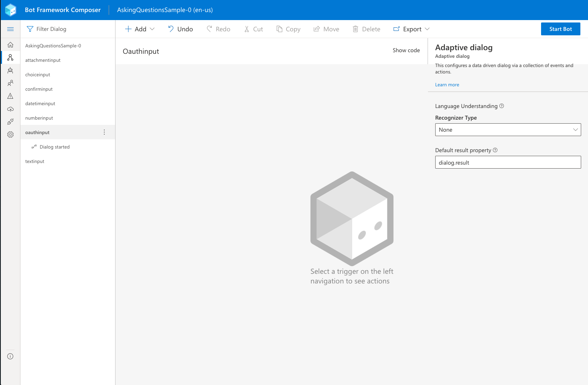Select the attachmentinput dialog

[x=68, y=60]
